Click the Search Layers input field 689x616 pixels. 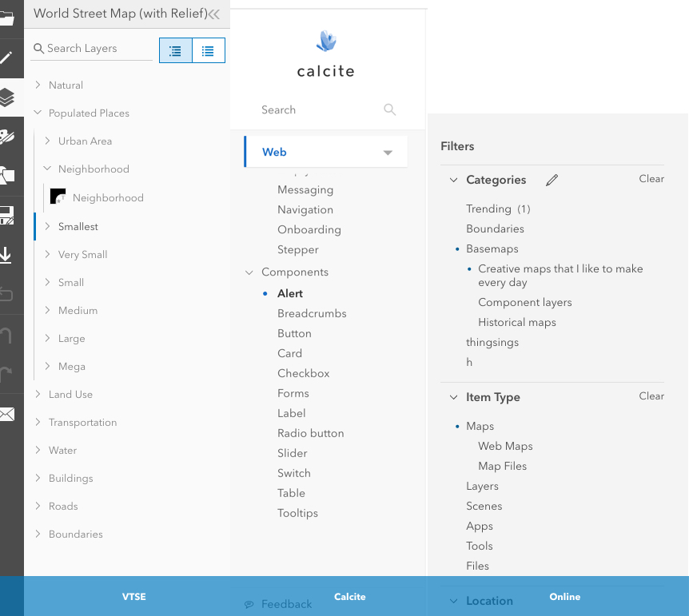(92, 48)
